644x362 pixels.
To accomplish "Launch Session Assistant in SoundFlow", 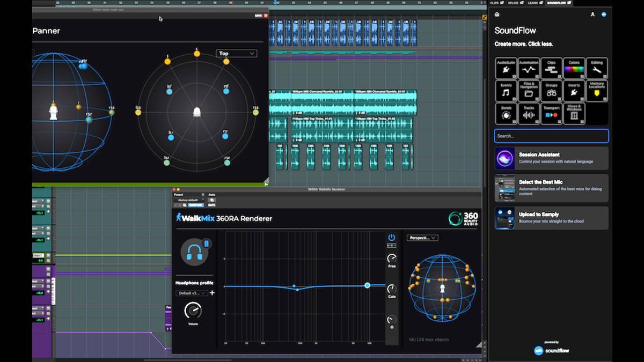I will tap(552, 158).
